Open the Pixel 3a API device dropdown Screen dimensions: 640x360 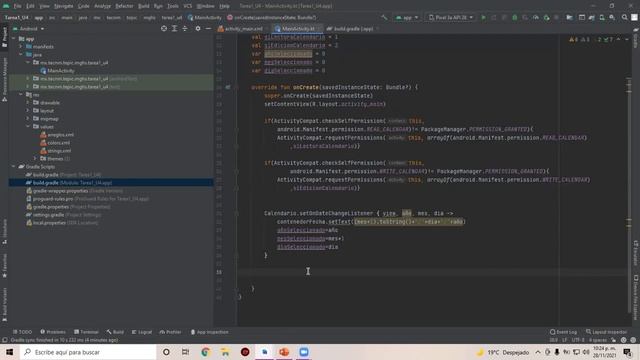coord(451,18)
